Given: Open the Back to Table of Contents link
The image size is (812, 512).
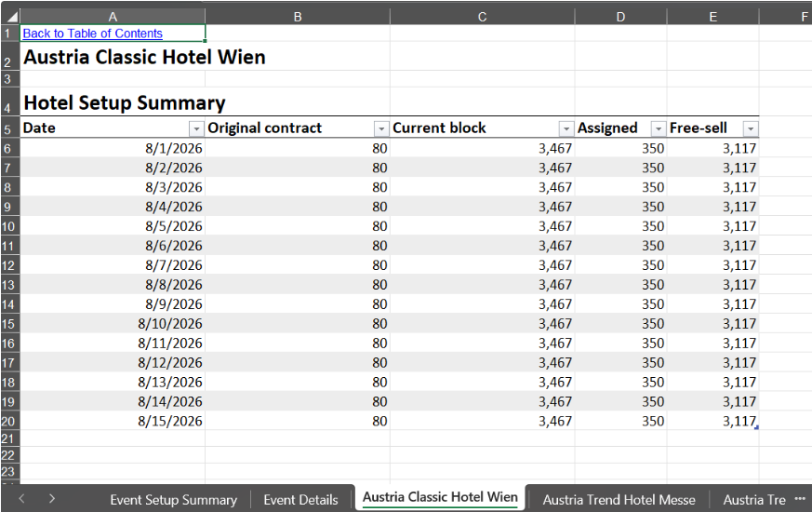Looking at the screenshot, I should pos(92,34).
